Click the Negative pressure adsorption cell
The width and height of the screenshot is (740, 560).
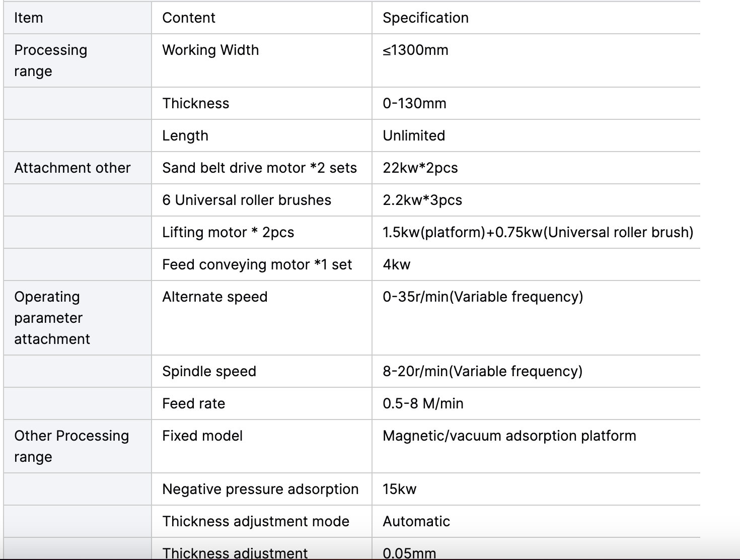coord(260,489)
